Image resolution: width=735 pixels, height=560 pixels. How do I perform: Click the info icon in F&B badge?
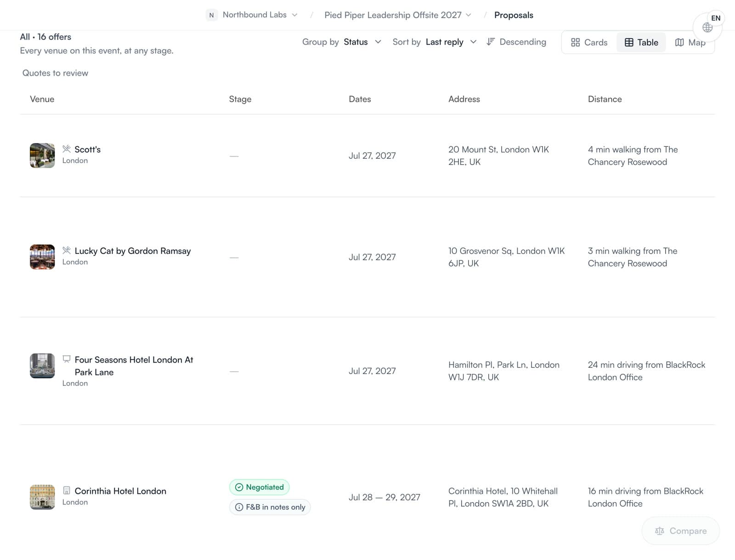tap(239, 507)
